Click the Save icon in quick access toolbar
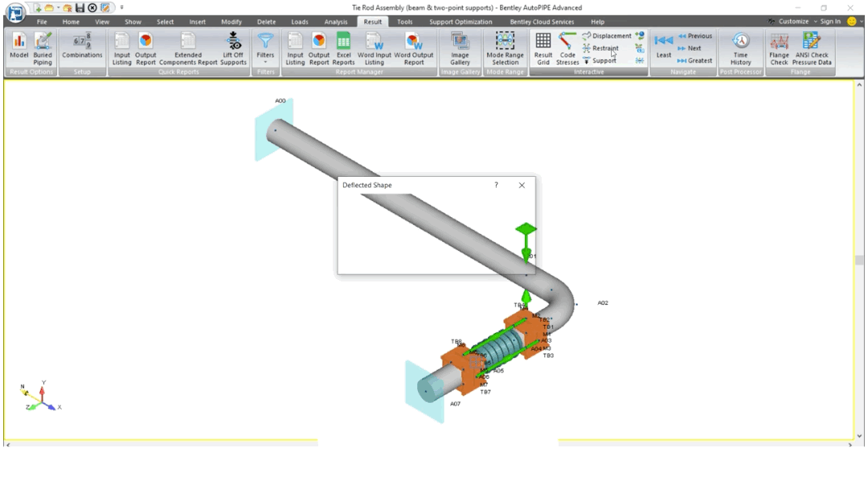 (x=80, y=7)
